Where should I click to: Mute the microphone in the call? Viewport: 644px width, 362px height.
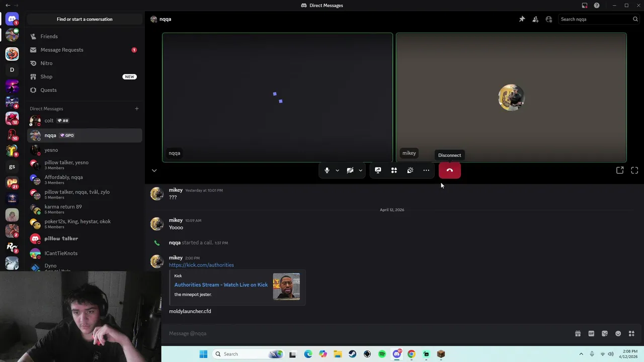coord(327,170)
